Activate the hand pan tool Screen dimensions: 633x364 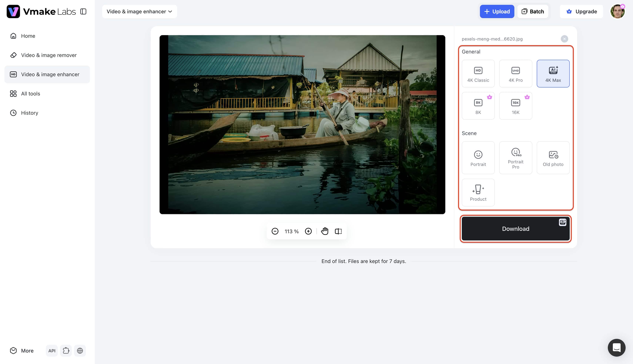tap(325, 231)
